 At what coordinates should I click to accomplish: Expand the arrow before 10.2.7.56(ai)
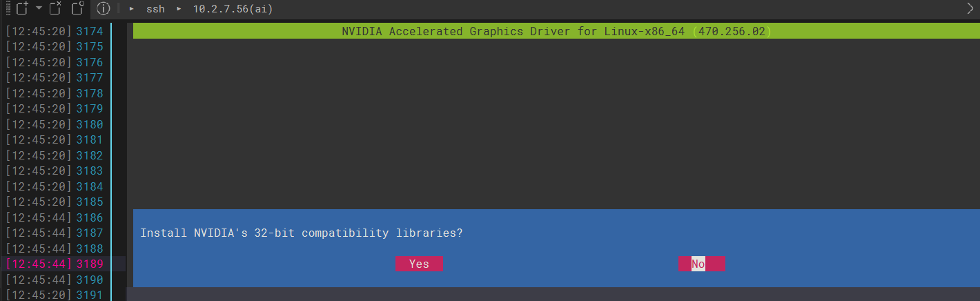point(179,9)
